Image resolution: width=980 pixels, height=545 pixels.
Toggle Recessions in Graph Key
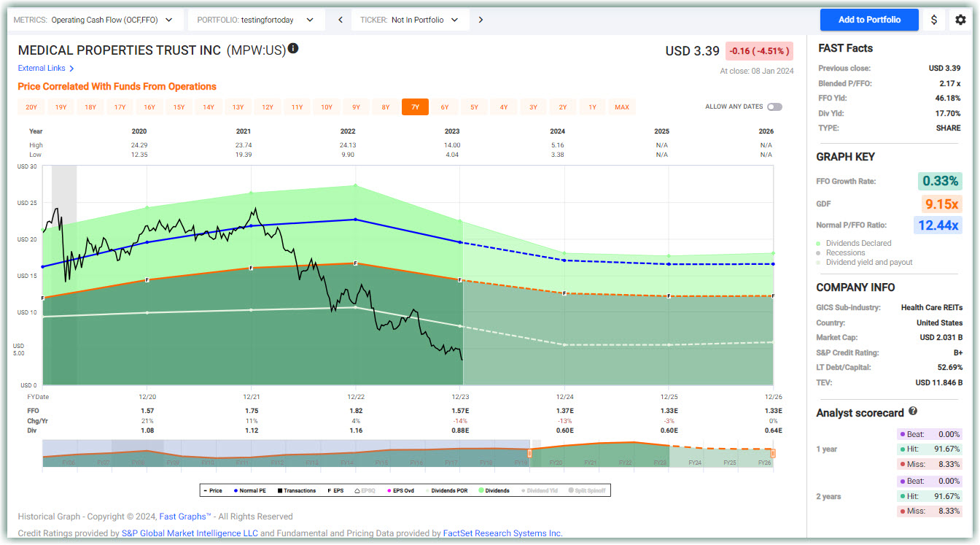tap(841, 253)
